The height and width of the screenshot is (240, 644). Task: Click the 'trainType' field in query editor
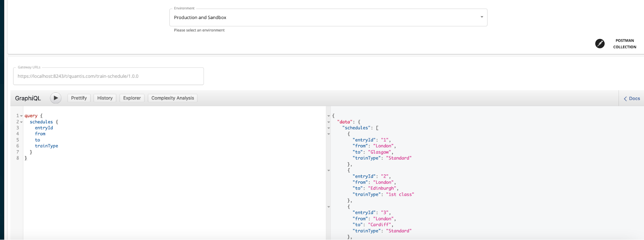pos(46,146)
